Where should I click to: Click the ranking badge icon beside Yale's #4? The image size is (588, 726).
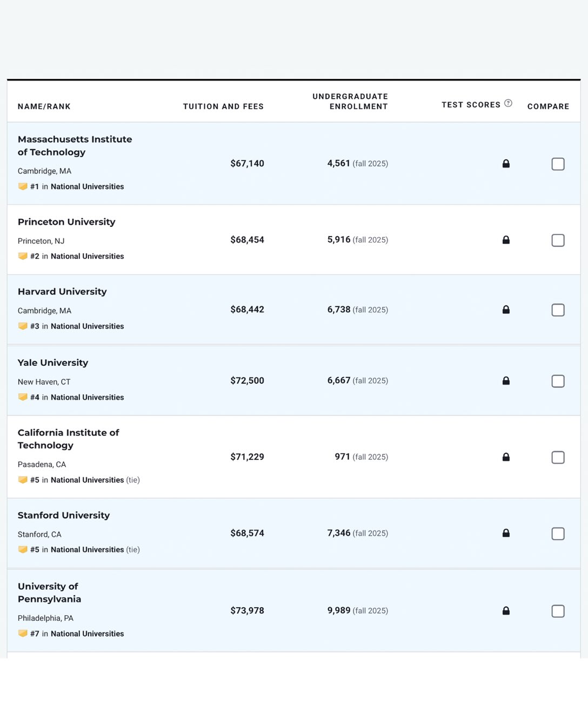pos(23,397)
